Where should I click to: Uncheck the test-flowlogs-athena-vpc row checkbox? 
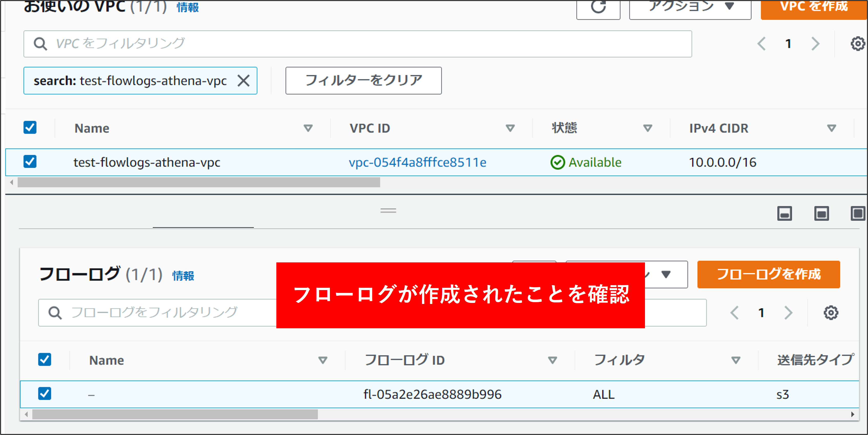click(x=30, y=162)
